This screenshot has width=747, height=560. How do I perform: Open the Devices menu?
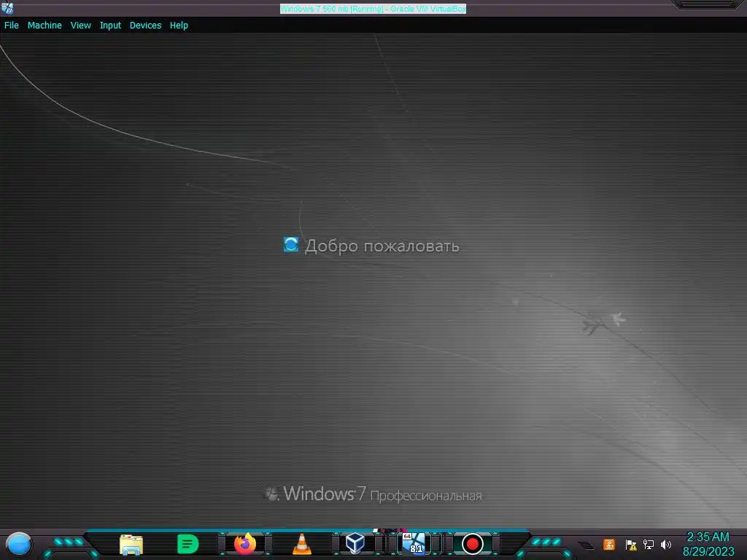click(x=145, y=26)
